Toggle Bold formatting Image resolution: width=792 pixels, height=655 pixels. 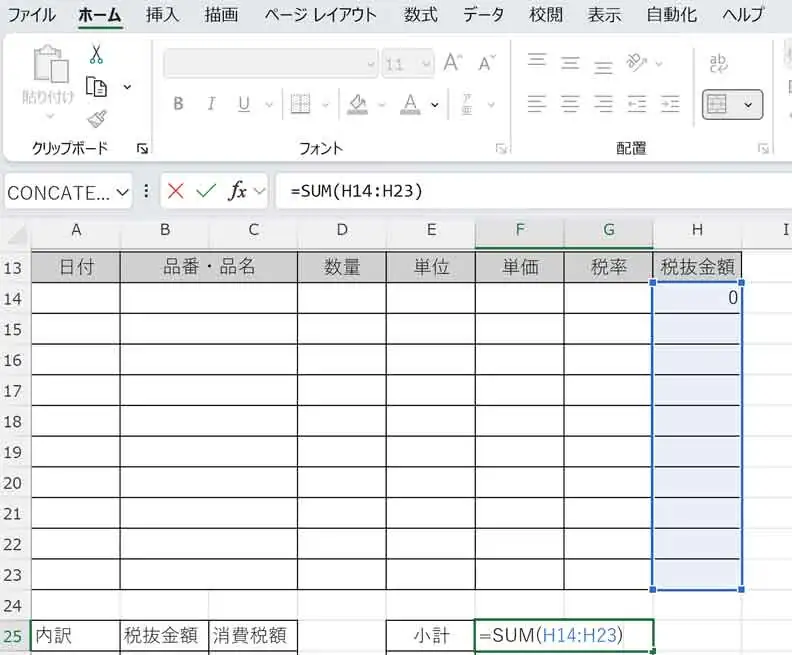pos(178,104)
